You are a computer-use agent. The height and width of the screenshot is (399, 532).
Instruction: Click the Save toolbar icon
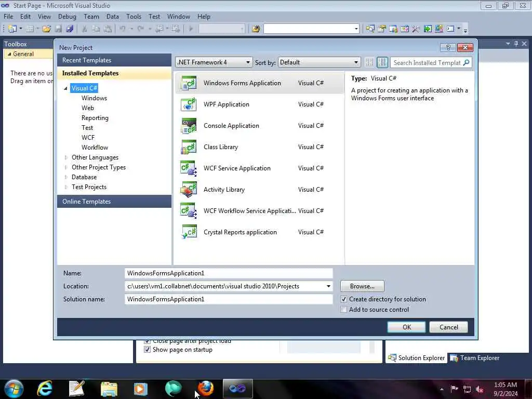[58, 29]
